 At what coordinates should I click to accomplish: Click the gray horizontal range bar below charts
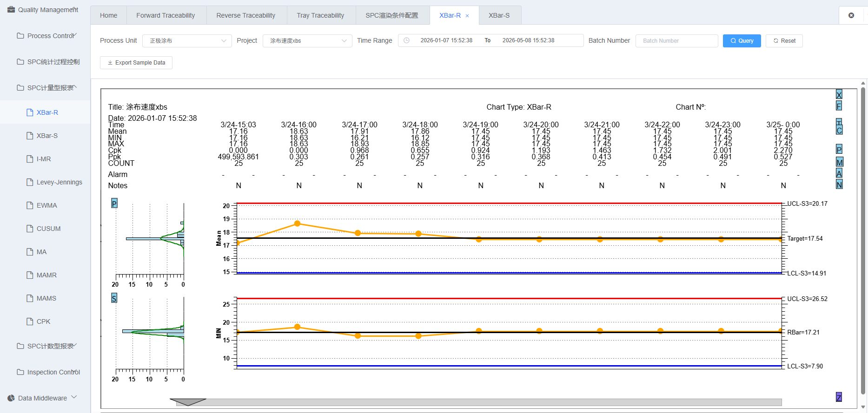point(479,402)
